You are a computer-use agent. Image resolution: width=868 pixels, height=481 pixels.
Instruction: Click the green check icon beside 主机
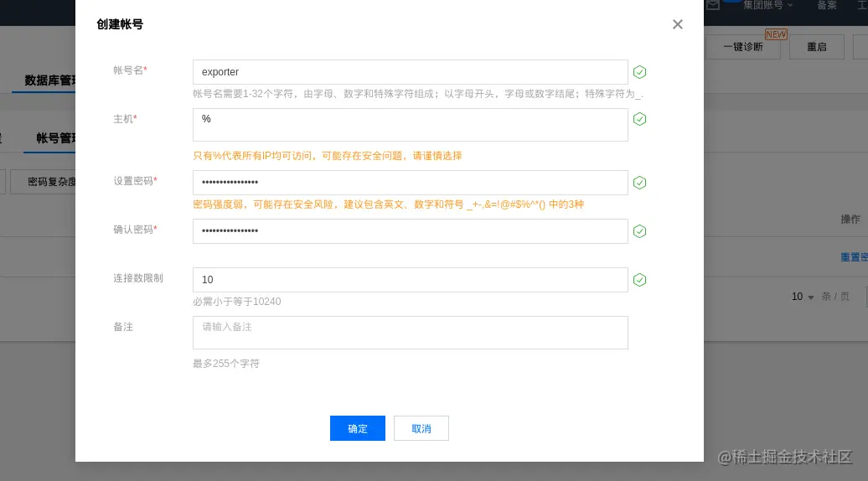pyautogui.click(x=640, y=119)
